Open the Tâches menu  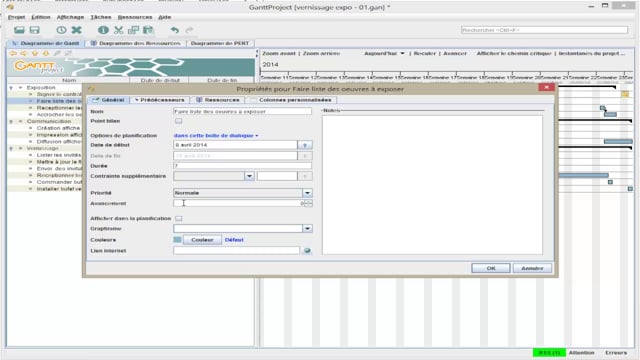(101, 17)
